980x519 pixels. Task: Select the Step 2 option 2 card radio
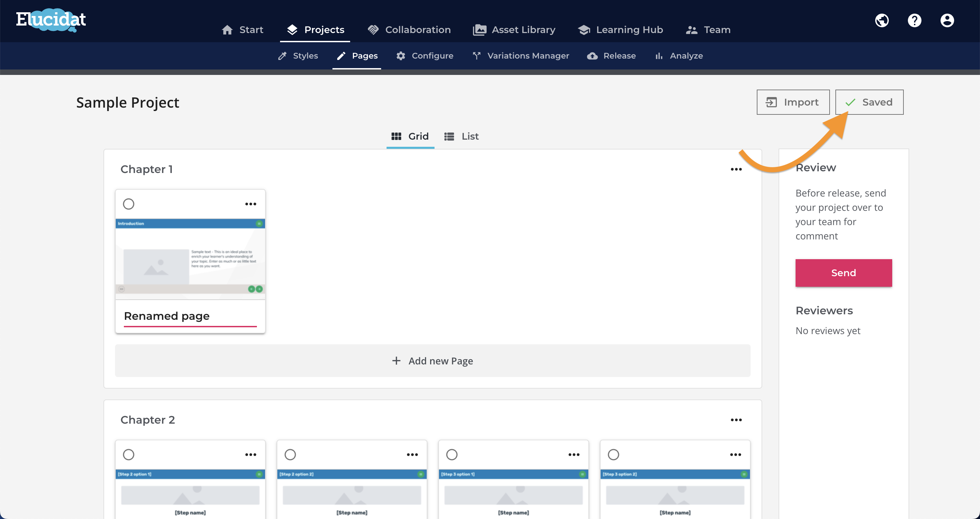tap(290, 455)
